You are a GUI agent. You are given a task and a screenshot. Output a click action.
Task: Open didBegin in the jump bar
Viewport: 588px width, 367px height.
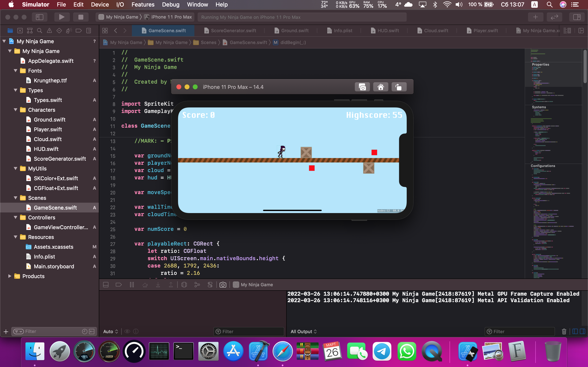293,42
